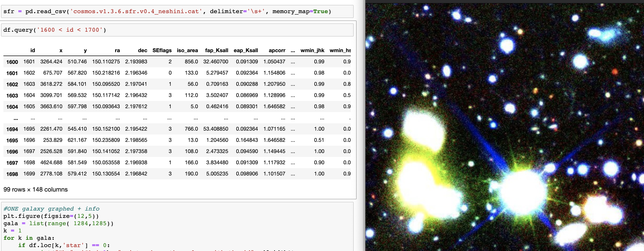This screenshot has height=251, width=644.
Task: Click ra value 150.218216
Action: 106,73
